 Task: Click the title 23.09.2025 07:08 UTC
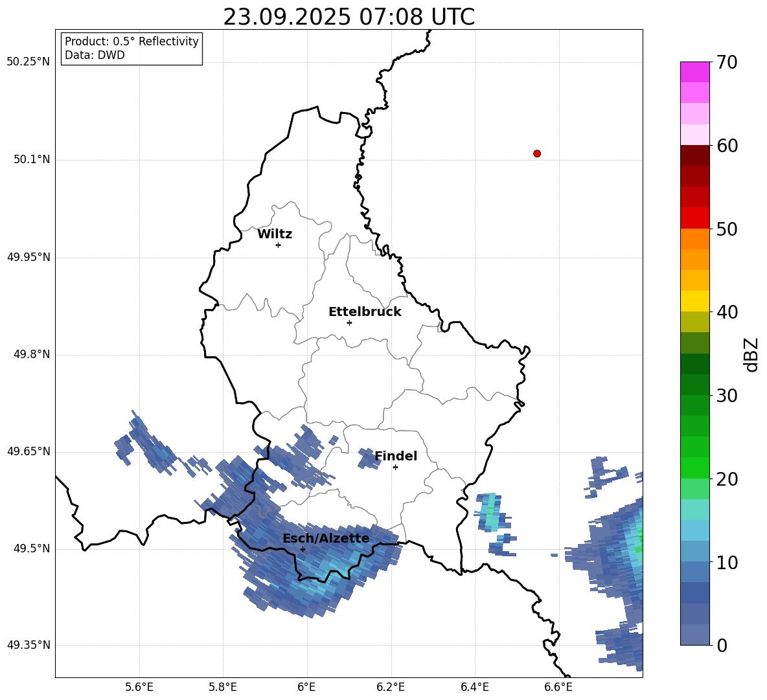point(349,17)
